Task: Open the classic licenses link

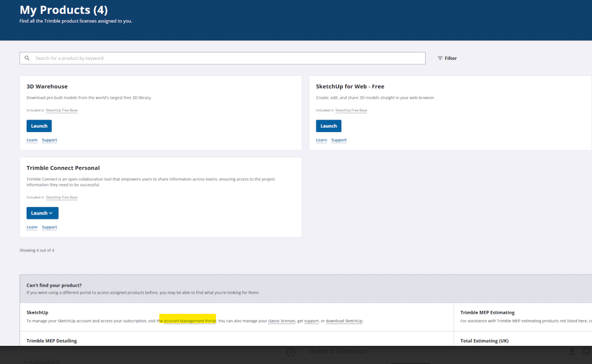Action: click(281, 321)
